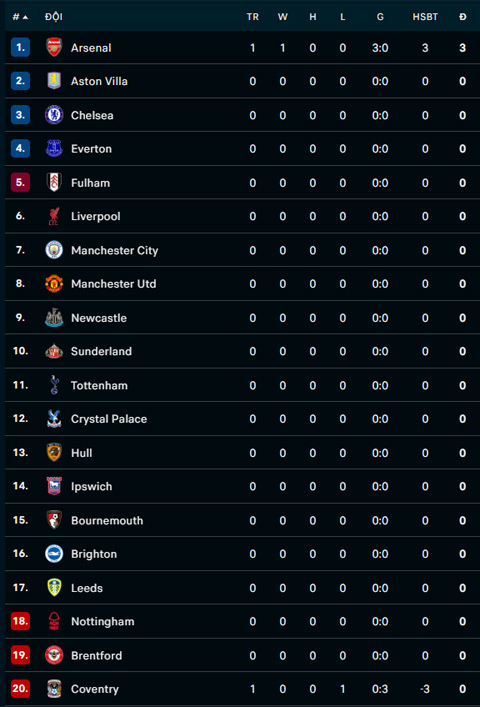The height and width of the screenshot is (707, 480).
Task: Open the Liverpool team link
Action: click(x=96, y=216)
